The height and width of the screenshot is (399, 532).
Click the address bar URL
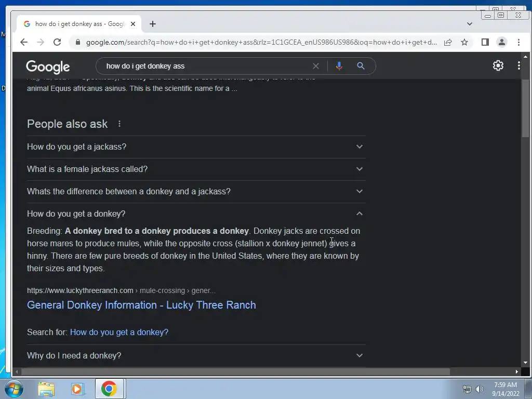coord(261,42)
